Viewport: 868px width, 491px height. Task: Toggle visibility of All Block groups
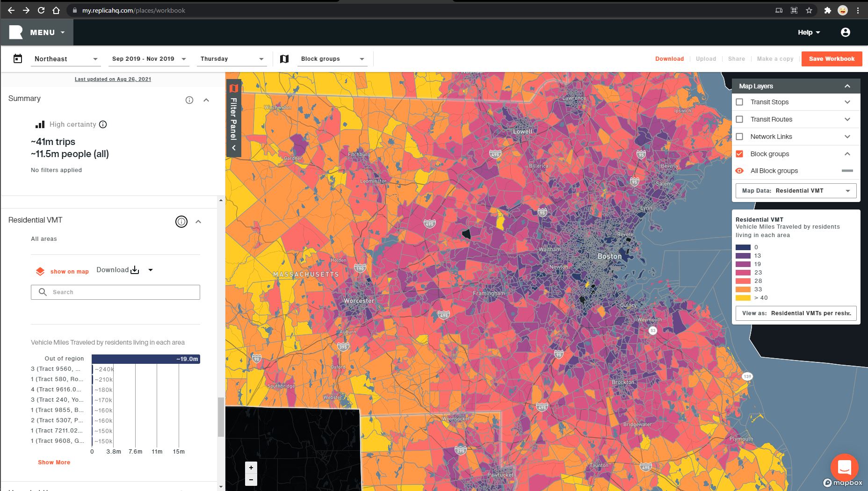point(739,171)
